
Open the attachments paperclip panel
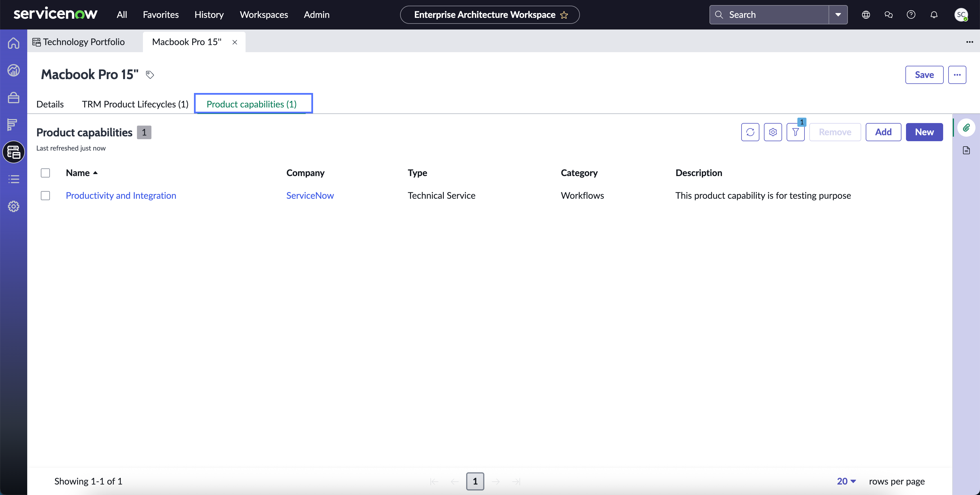[x=966, y=128]
